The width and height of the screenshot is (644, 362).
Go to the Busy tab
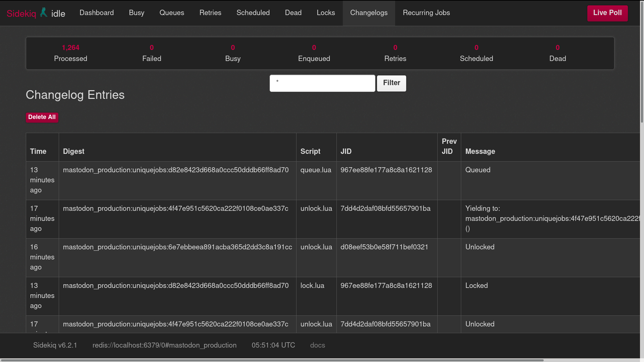coord(137,13)
